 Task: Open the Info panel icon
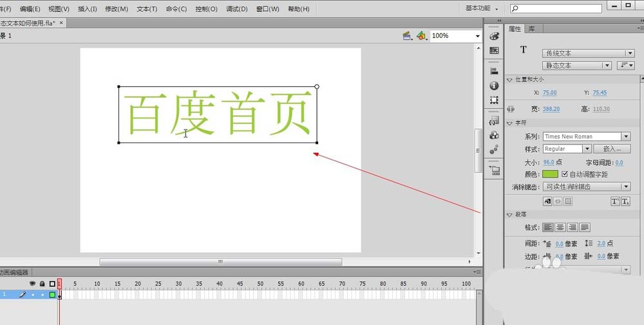point(494,86)
